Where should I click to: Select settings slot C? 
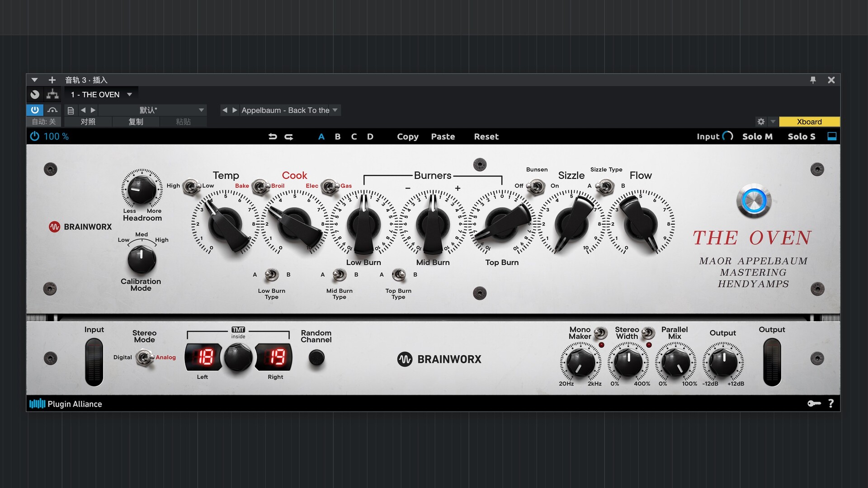[354, 136]
